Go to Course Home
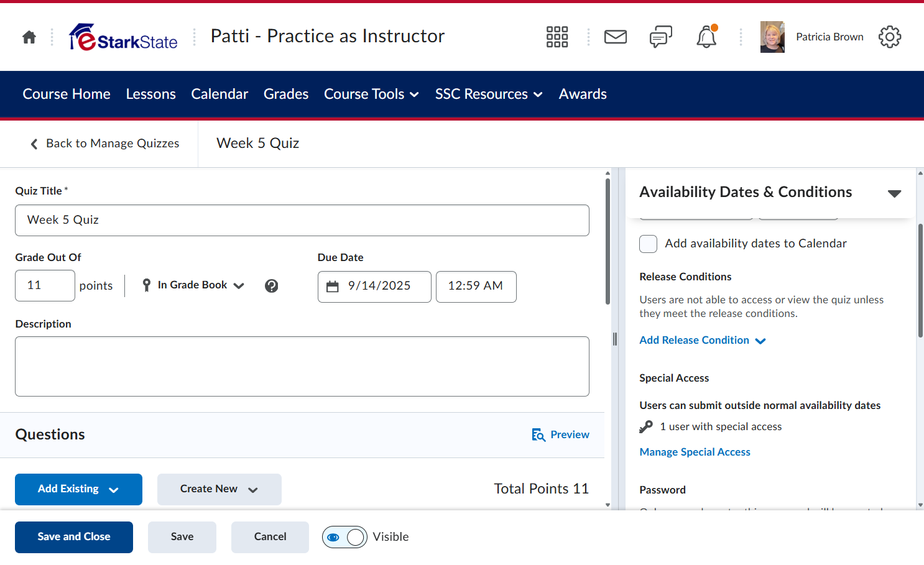This screenshot has height=565, width=924. click(x=67, y=94)
